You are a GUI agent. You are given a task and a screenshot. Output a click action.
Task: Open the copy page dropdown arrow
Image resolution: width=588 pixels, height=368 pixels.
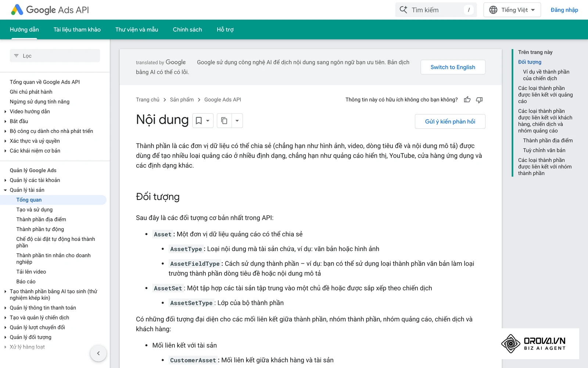tap(237, 121)
